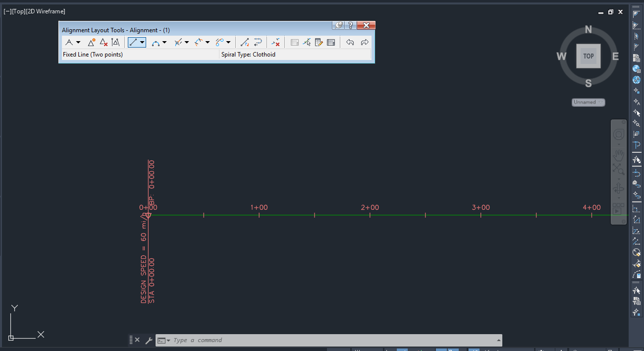Screen dimensions: 644x351
Task: Toggle the pushpin on the Alignment toolbar
Action: (x=339, y=25)
